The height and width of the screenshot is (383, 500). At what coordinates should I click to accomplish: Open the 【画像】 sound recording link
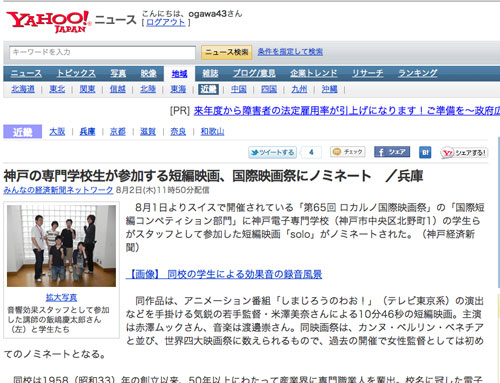click(x=224, y=274)
